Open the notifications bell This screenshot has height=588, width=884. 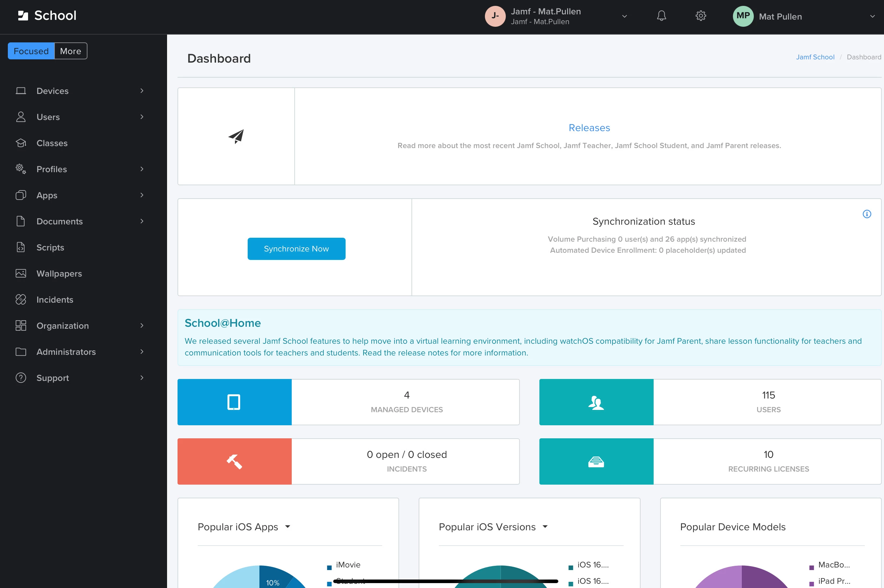661,16
